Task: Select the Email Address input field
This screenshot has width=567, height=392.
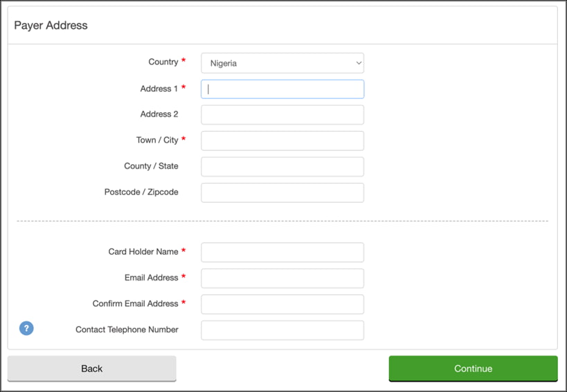Action: (282, 278)
